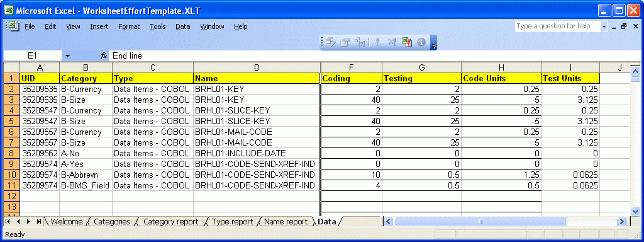This screenshot has height=242, width=644.
Task: Click the BRHL01-INCLUDE-DATE cell
Action: [x=257, y=153]
